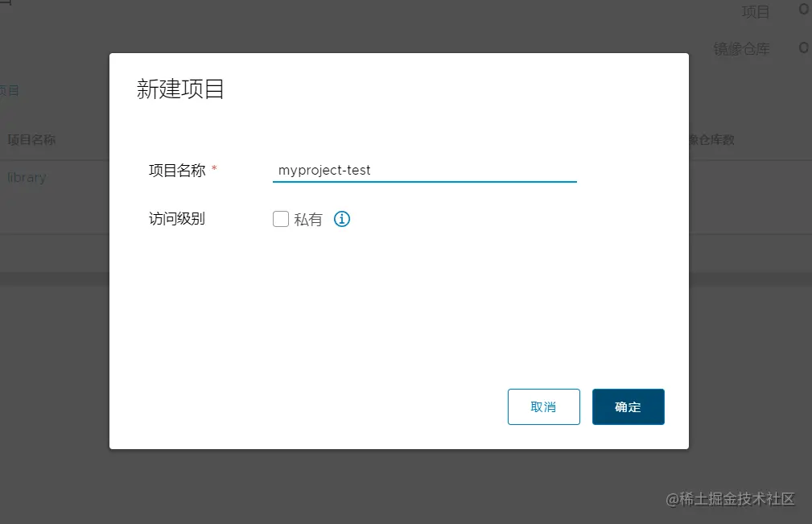Viewport: 812px width, 524px height.
Task: Click the 镜像仓库 label in background
Action: tap(741, 49)
